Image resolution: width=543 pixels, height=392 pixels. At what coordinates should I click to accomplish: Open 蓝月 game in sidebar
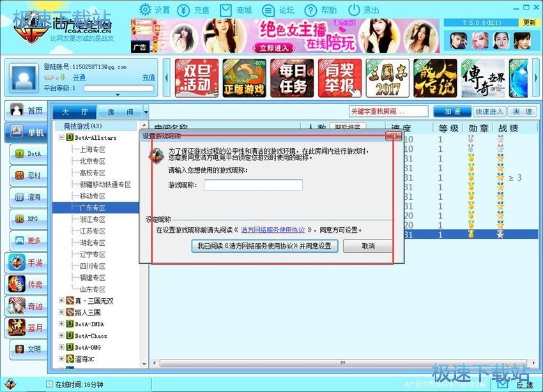[x=26, y=328]
